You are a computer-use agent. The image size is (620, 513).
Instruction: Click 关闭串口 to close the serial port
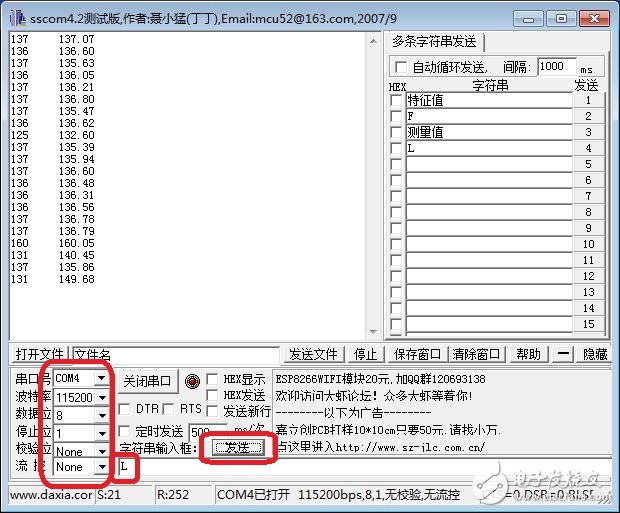pyautogui.click(x=148, y=381)
